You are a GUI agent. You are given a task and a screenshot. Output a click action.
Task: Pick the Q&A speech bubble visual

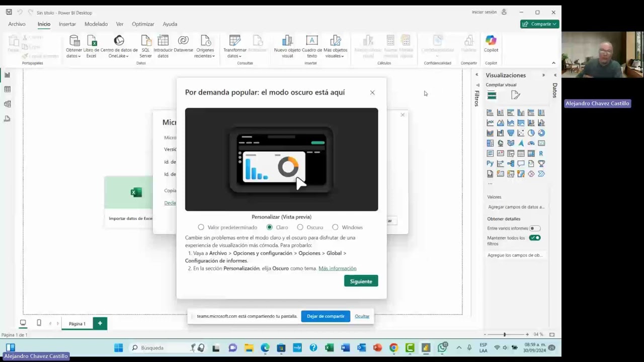(521, 163)
